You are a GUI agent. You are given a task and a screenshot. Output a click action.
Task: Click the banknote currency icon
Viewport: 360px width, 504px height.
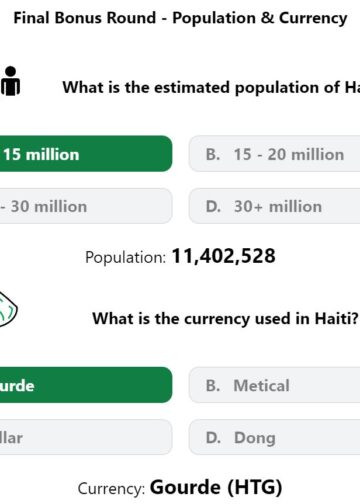click(8, 309)
